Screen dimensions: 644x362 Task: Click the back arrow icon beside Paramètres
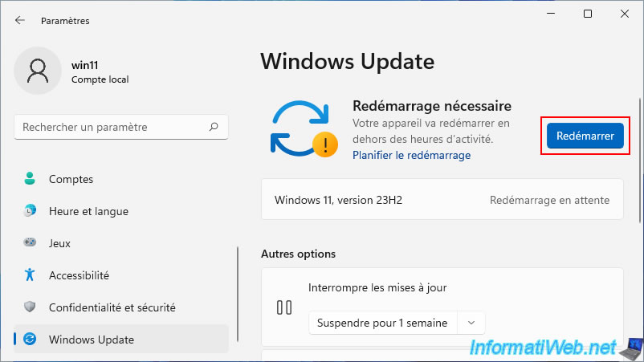(20, 20)
